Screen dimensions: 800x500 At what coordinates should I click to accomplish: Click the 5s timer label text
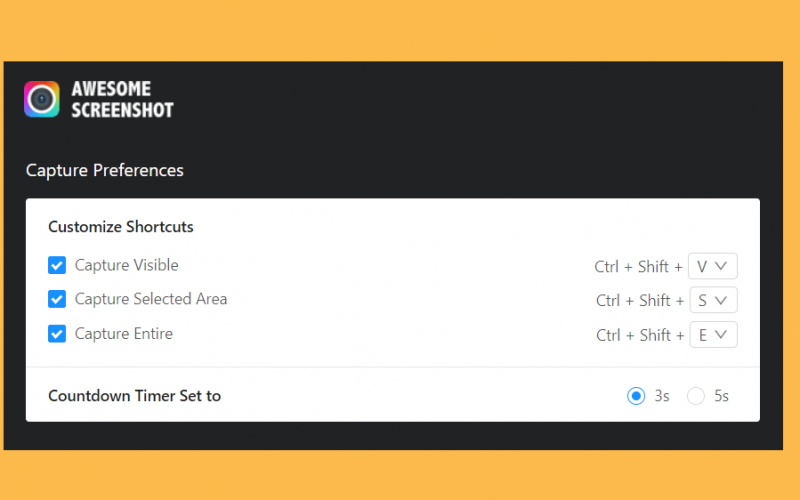(721, 396)
